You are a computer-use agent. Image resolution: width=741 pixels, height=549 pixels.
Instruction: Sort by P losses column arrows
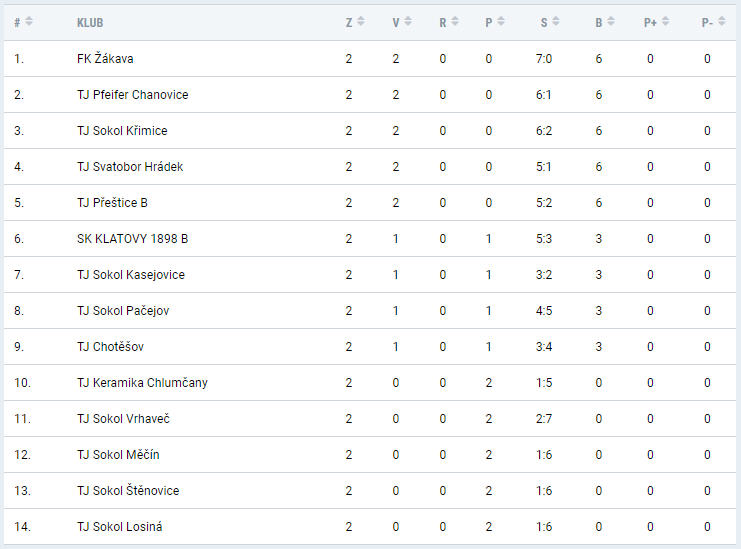coord(501,22)
